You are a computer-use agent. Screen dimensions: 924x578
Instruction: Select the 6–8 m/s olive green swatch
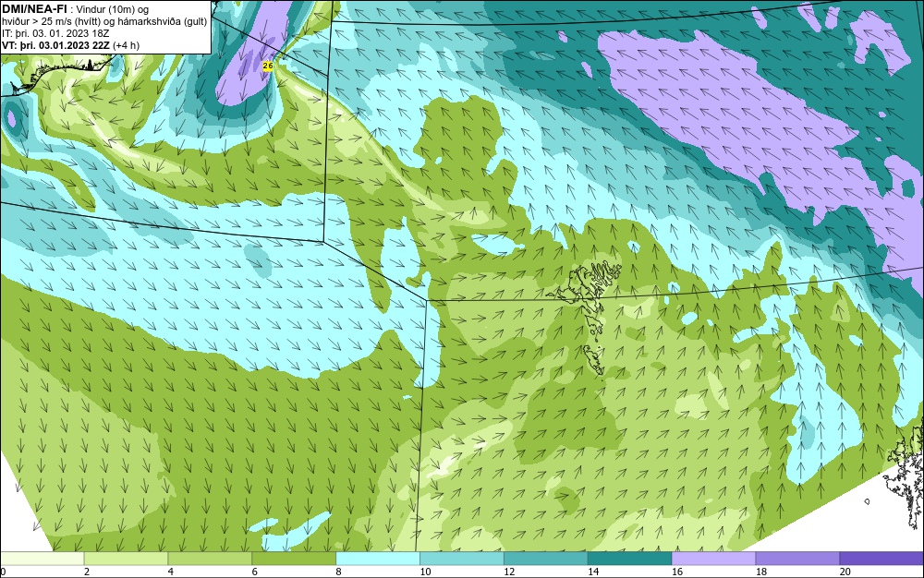294,559
